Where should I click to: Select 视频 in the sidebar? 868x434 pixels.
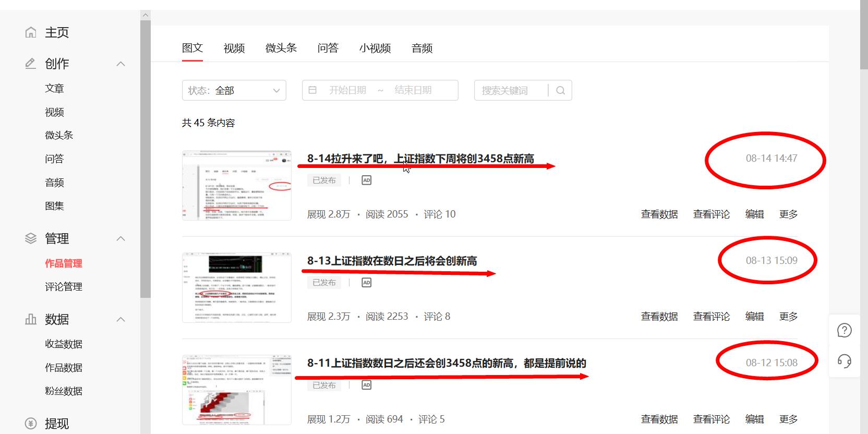tap(54, 112)
